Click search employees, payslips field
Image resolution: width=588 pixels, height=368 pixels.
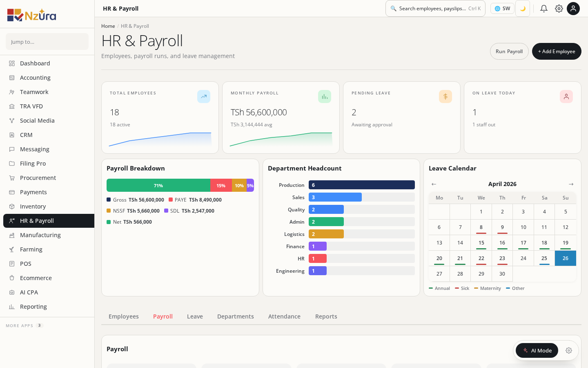pos(435,9)
